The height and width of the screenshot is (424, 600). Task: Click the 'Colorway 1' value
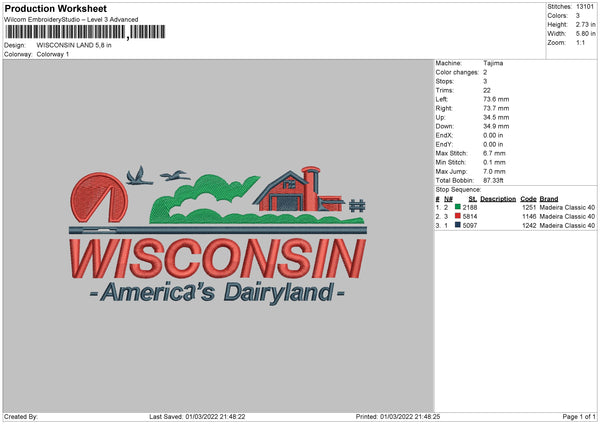pyautogui.click(x=53, y=54)
